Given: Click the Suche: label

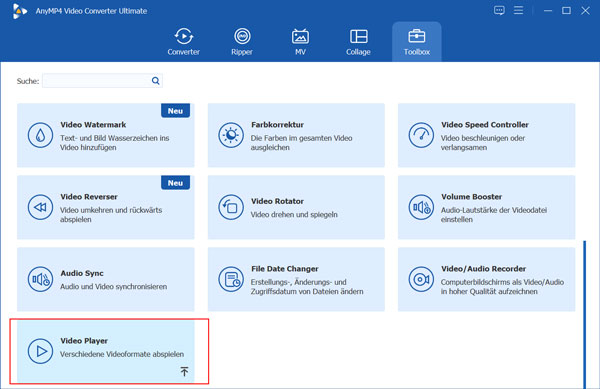Looking at the screenshot, I should [x=28, y=81].
